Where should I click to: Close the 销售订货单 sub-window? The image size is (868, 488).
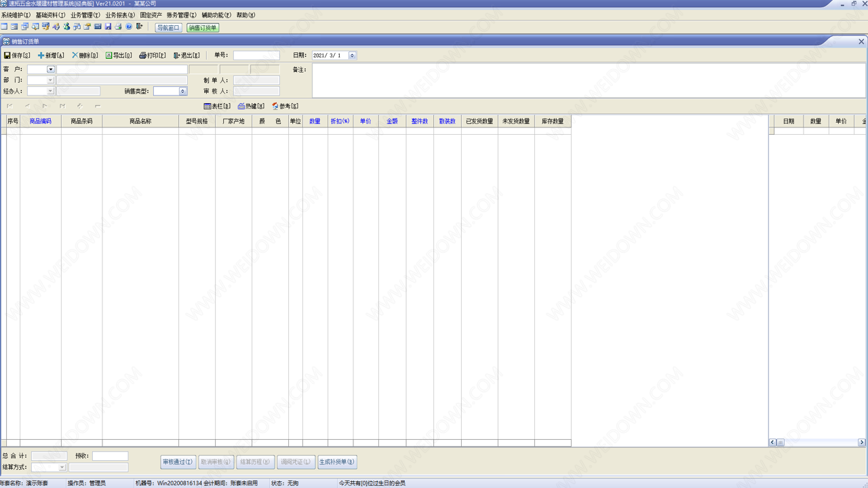(862, 41)
